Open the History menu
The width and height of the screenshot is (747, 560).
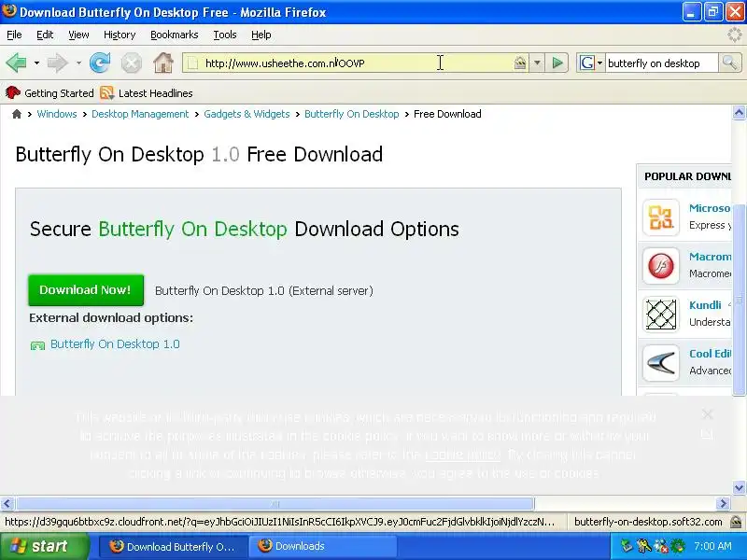click(120, 35)
